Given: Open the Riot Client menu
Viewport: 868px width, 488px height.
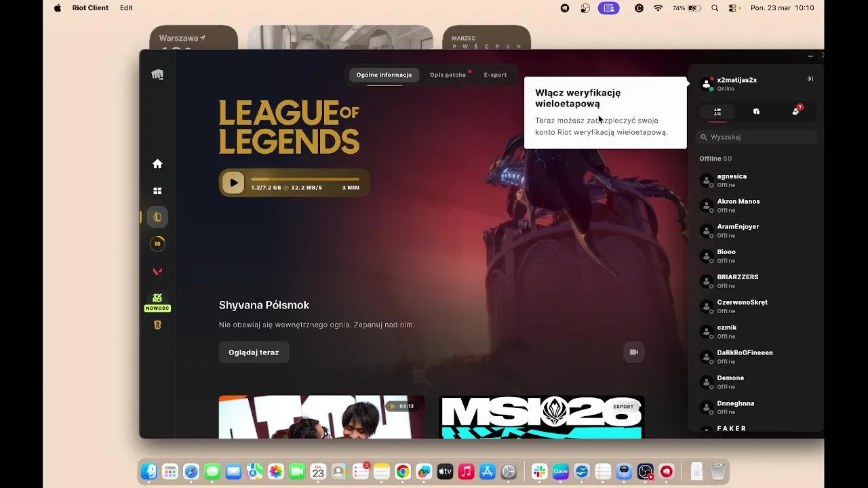Looking at the screenshot, I should (x=90, y=8).
